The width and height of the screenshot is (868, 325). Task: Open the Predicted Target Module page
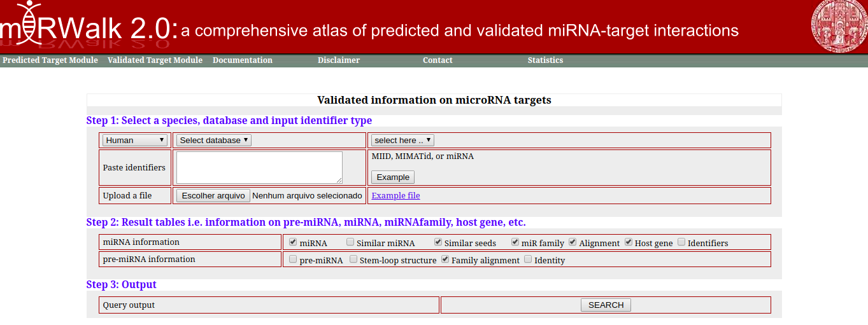(50, 60)
